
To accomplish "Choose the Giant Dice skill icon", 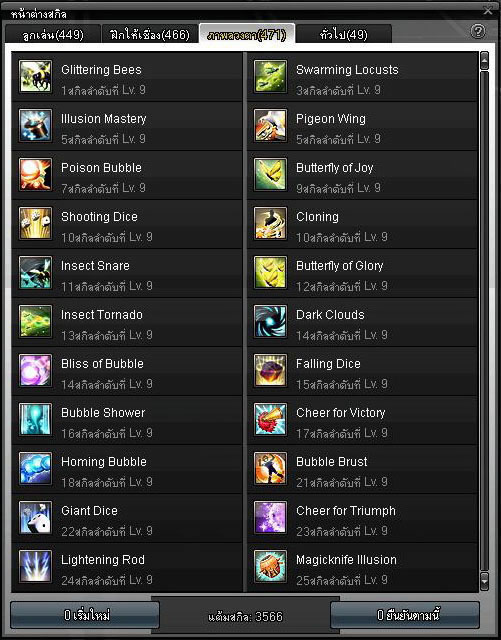I will [36, 518].
